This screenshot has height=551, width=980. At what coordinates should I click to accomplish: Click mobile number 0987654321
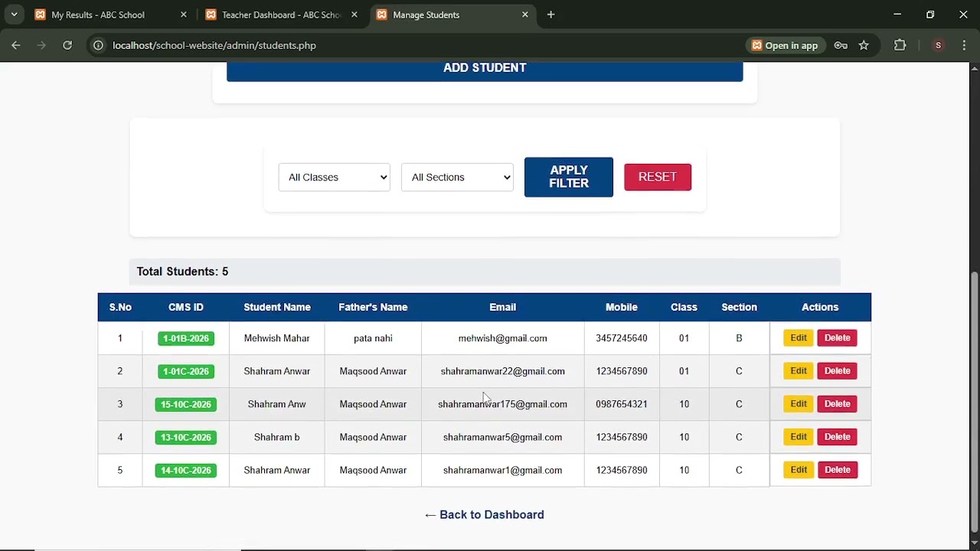[x=622, y=404]
